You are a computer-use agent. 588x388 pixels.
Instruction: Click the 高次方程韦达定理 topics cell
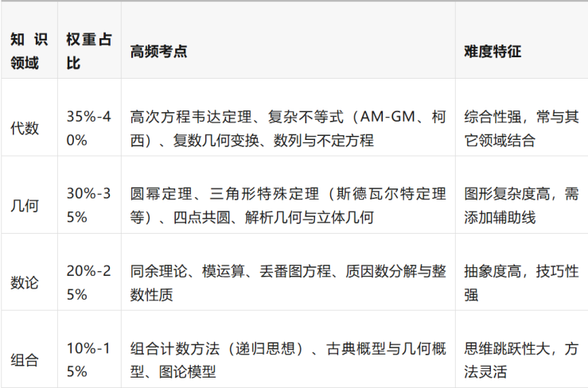[287, 128]
